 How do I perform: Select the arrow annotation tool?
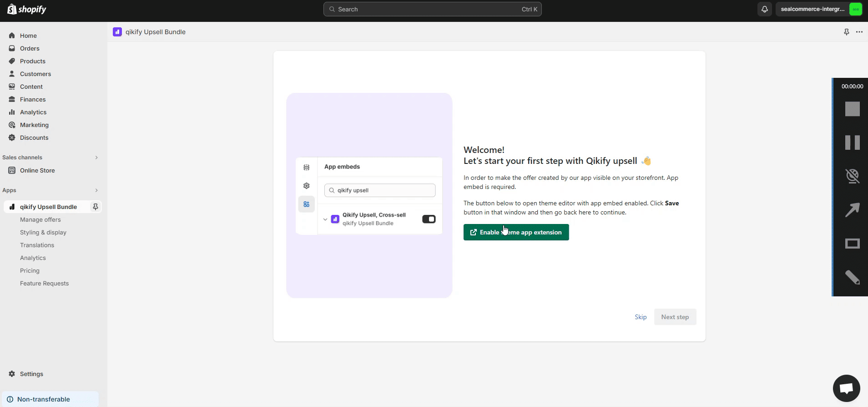coord(853,210)
